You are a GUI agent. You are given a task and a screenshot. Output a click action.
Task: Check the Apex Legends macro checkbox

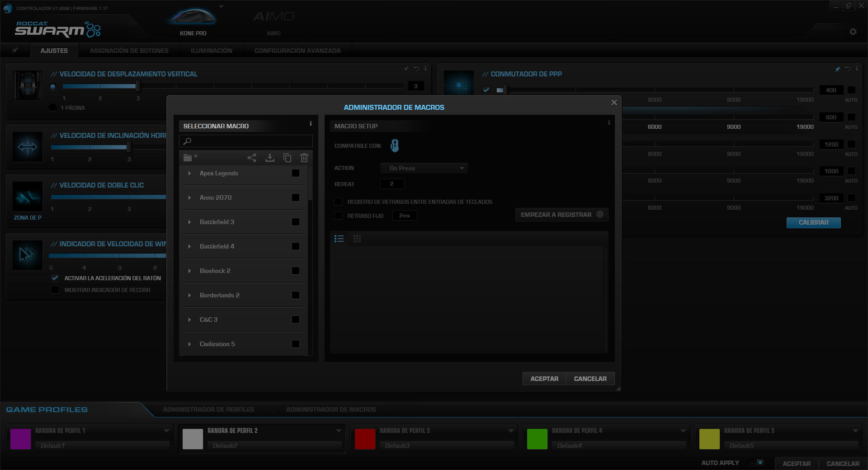pyautogui.click(x=296, y=173)
